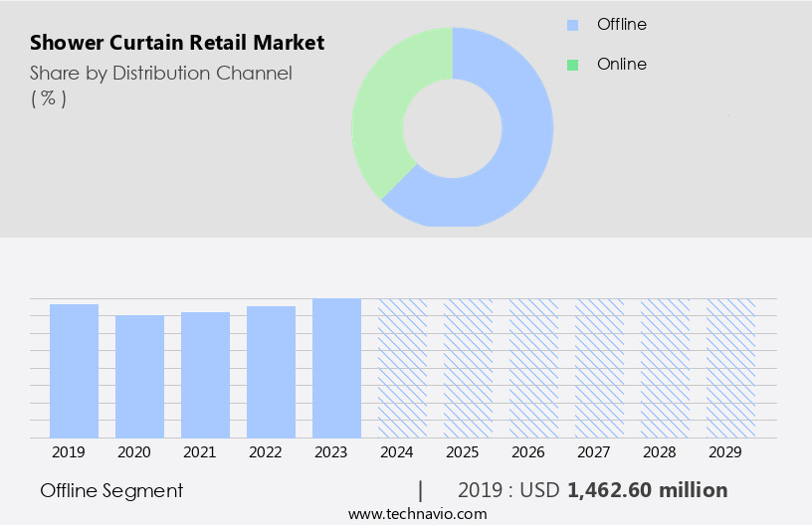The width and height of the screenshot is (812, 525).
Task: Open the www.technavio.com link
Action: (x=418, y=513)
